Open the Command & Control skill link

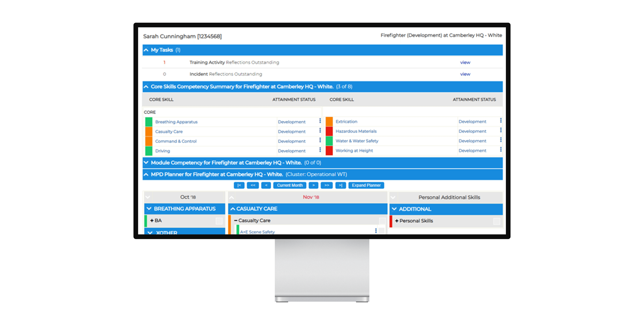pyautogui.click(x=176, y=141)
